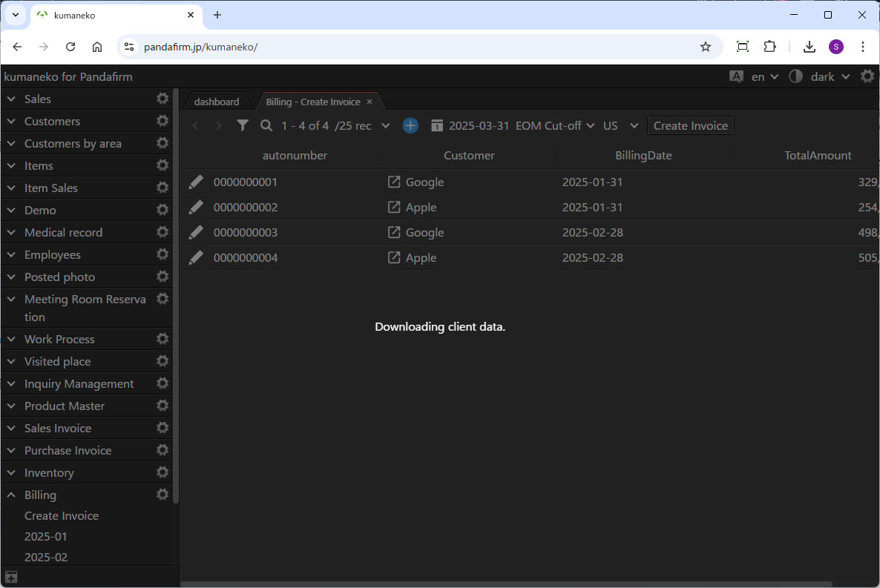The height and width of the screenshot is (588, 880).
Task: Click the blue add record plus icon
Action: coord(410,125)
